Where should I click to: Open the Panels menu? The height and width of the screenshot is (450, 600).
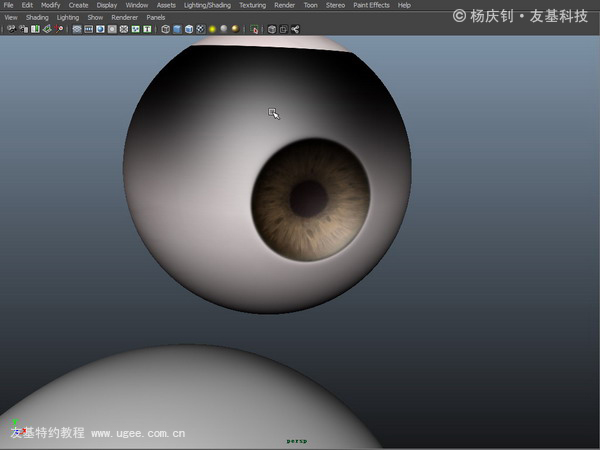pos(156,18)
